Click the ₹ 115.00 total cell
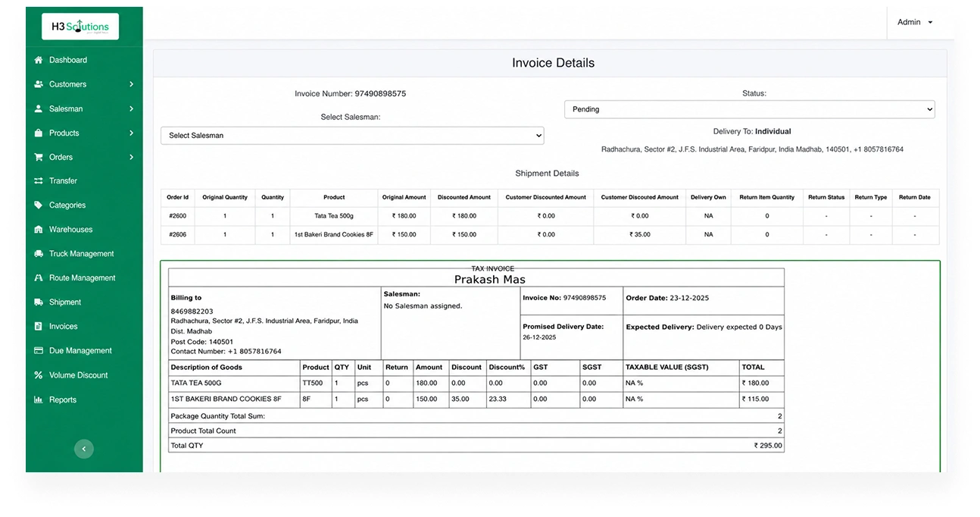Viewport: 980px width, 517px height. pos(762,399)
